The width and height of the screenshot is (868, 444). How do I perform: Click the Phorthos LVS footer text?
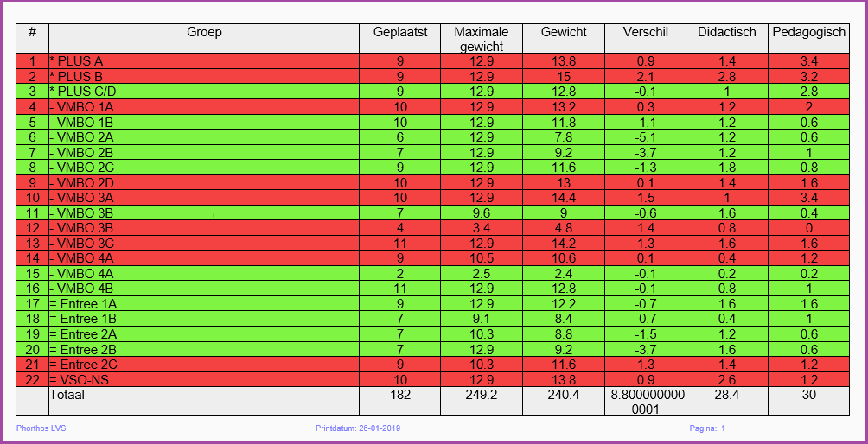41,428
